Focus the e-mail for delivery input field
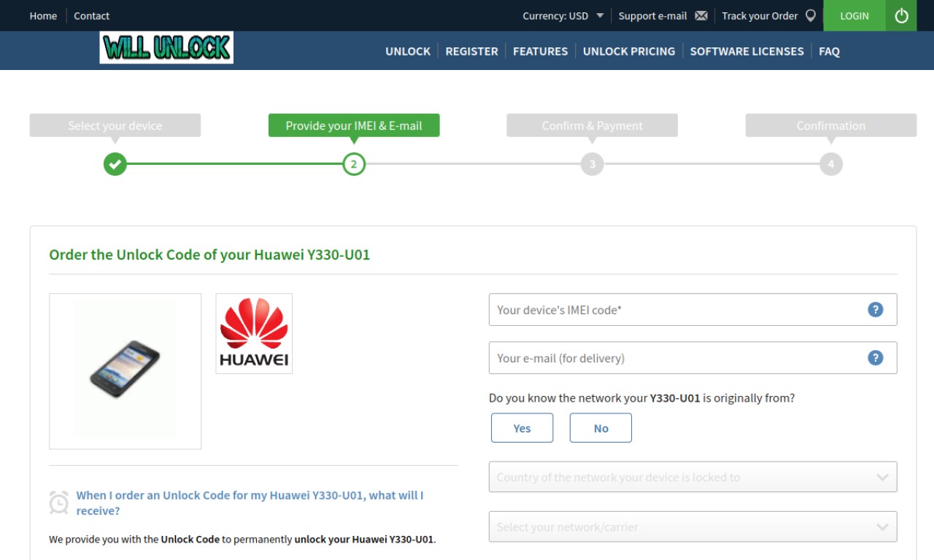Screen dimensions: 934x560 [692, 357]
